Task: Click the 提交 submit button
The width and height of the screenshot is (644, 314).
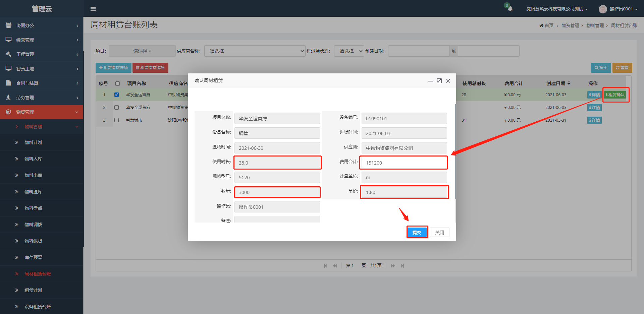Action: (417, 232)
